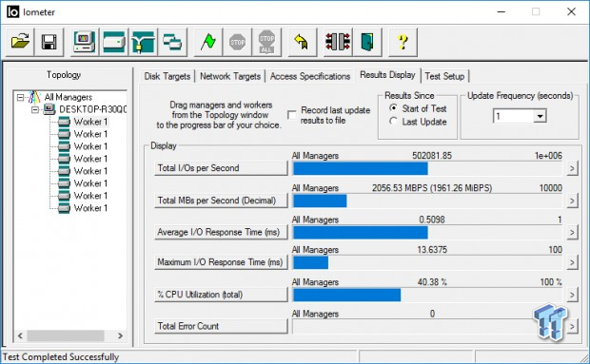Start a new network worker
The width and height of the screenshot is (590, 364).
tap(143, 42)
